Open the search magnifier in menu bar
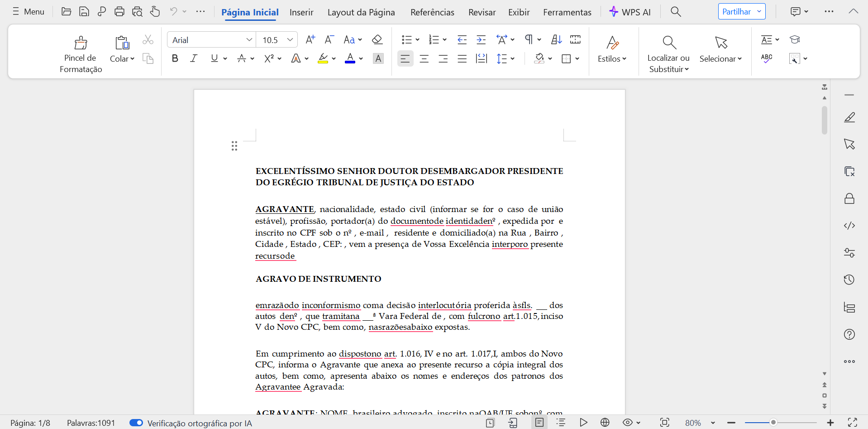The width and height of the screenshot is (868, 429). (x=676, y=11)
